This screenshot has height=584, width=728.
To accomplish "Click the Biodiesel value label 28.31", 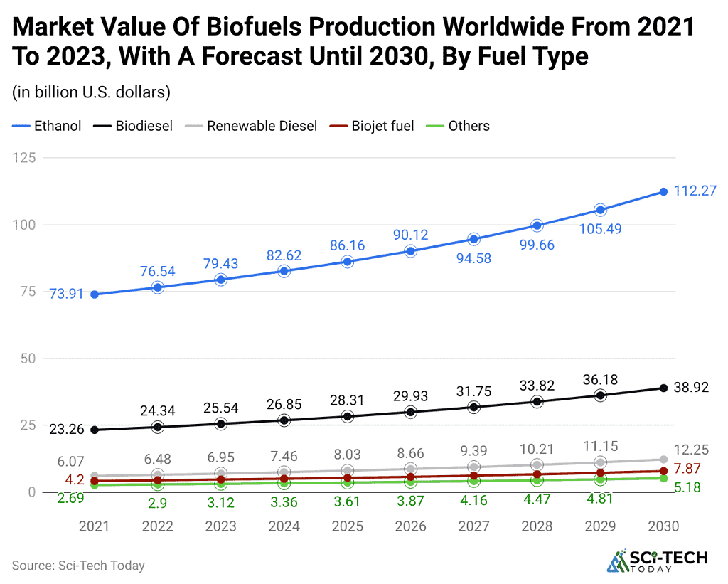I will pyautogui.click(x=347, y=400).
